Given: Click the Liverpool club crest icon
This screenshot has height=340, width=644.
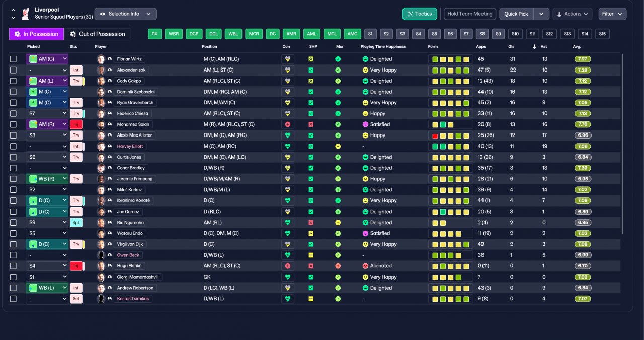Looking at the screenshot, I should click(x=25, y=13).
